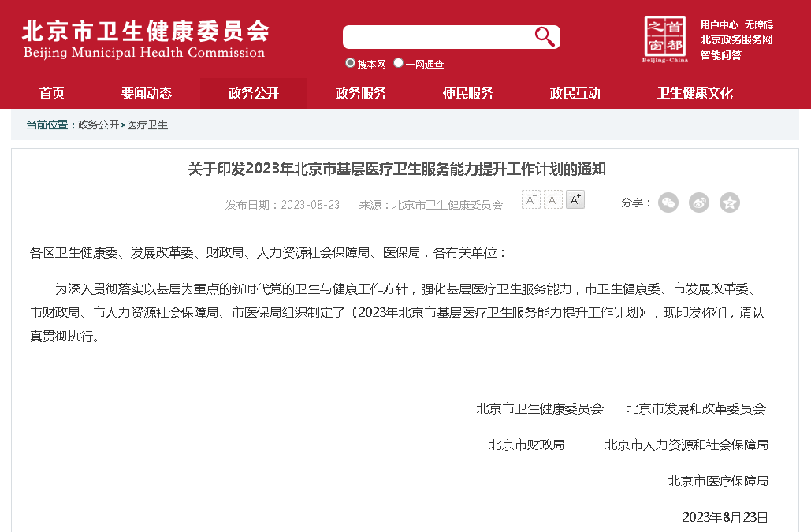The image size is (811, 532).
Task: Open the 政务公开 navigation tab
Action: (x=254, y=93)
